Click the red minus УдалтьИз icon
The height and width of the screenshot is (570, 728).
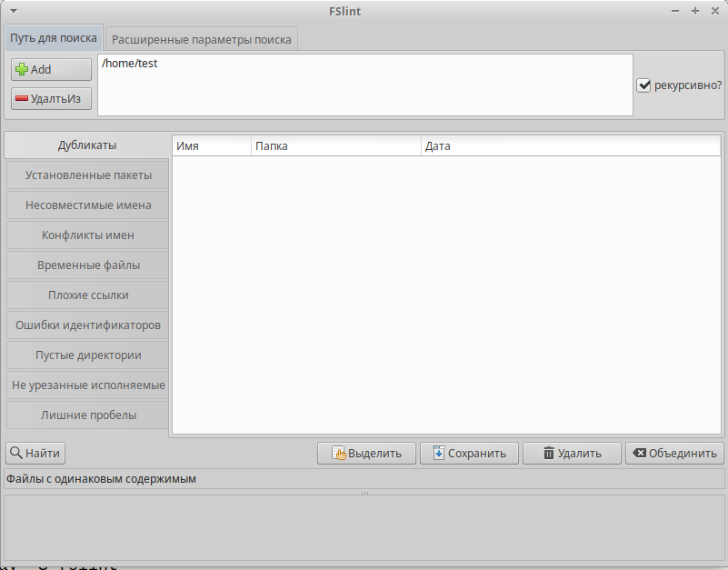[21, 98]
